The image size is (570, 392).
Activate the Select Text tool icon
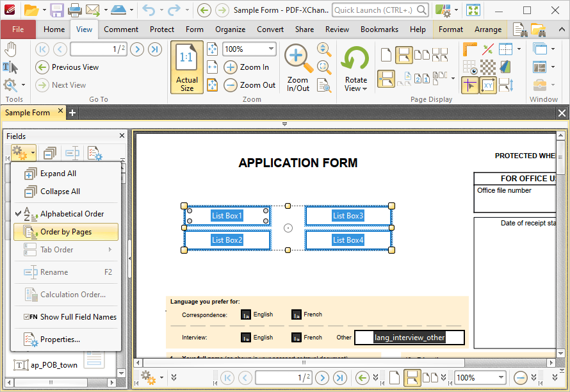pyautogui.click(x=10, y=67)
